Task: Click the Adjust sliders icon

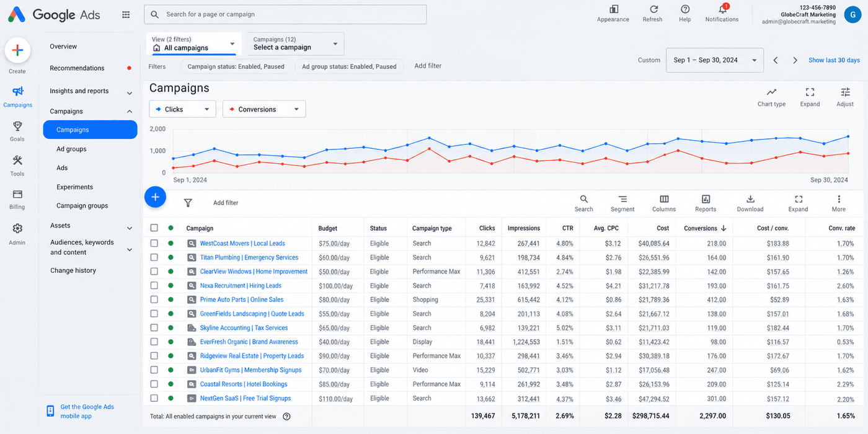Action: pyautogui.click(x=845, y=92)
